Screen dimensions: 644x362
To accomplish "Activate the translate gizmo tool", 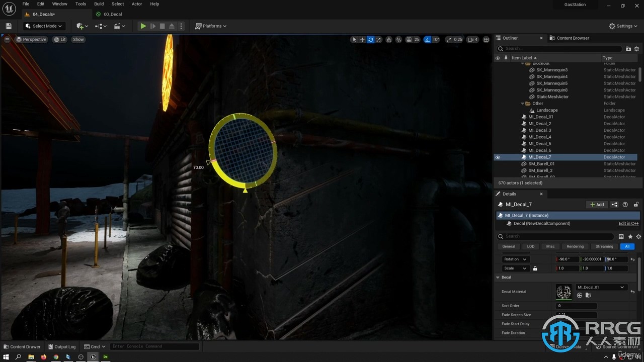I will tap(362, 40).
